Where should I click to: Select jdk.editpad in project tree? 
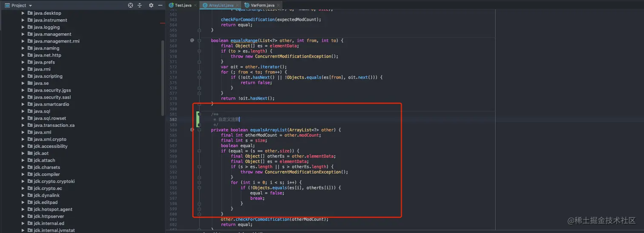pyautogui.click(x=46, y=202)
